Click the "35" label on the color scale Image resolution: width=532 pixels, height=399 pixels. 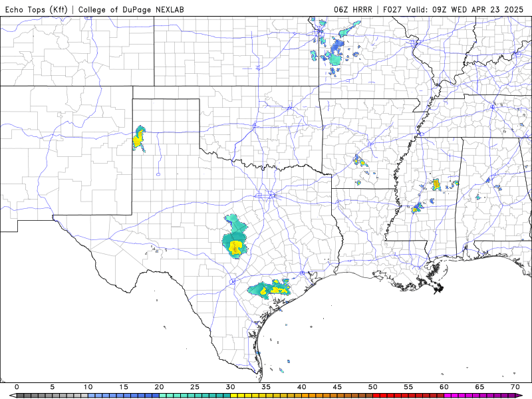tap(266, 387)
